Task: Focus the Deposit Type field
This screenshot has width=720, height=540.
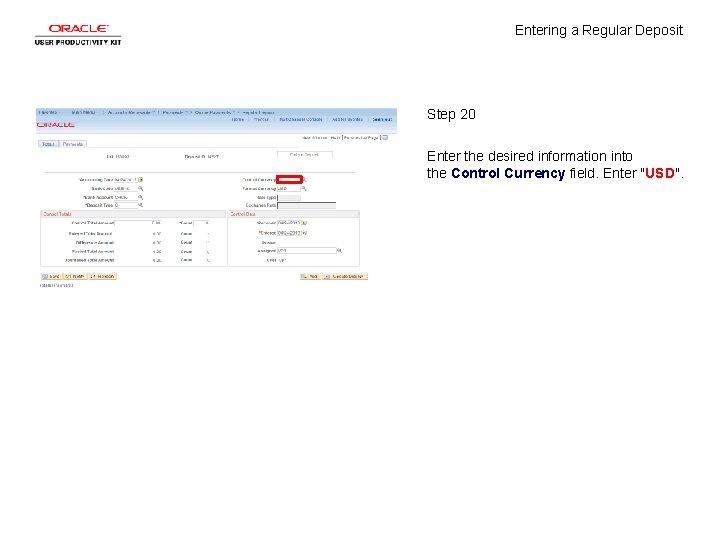Action: pyautogui.click(x=126, y=205)
